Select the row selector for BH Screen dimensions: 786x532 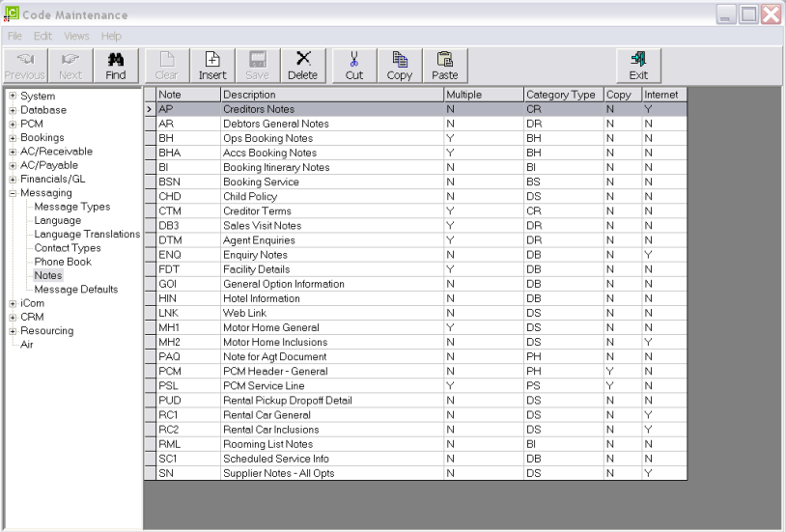tap(150, 138)
